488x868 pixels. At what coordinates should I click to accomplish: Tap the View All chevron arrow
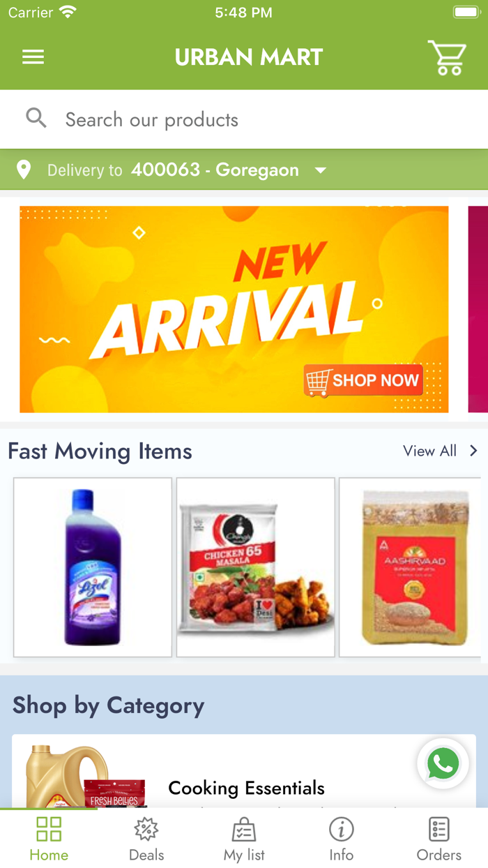coord(473,451)
